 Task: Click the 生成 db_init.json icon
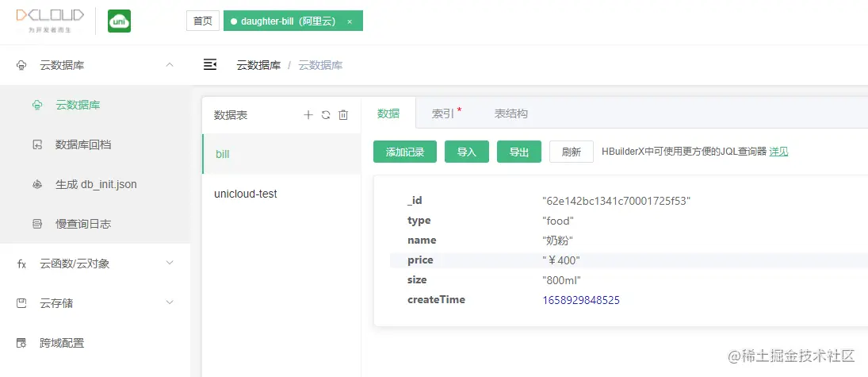click(x=37, y=185)
